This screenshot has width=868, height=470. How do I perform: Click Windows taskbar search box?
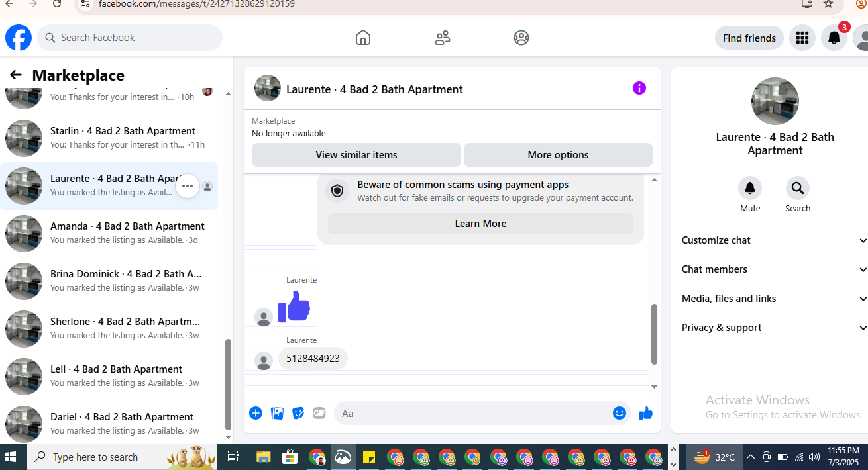122,457
